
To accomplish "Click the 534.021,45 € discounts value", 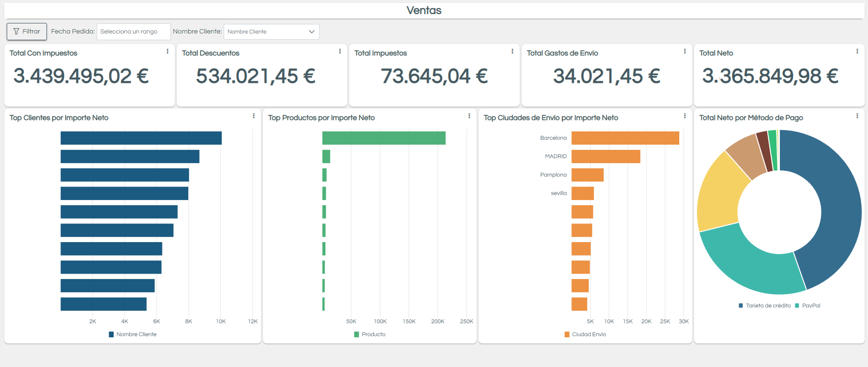I will pyautogui.click(x=256, y=76).
